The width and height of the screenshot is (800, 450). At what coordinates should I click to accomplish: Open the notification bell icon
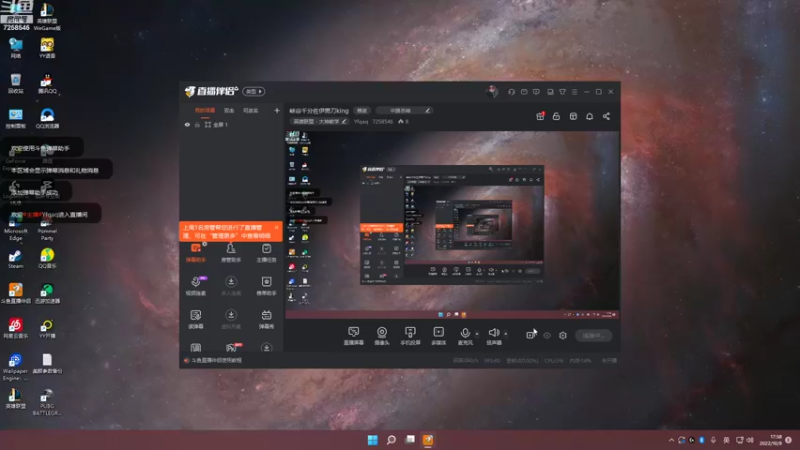(x=589, y=116)
